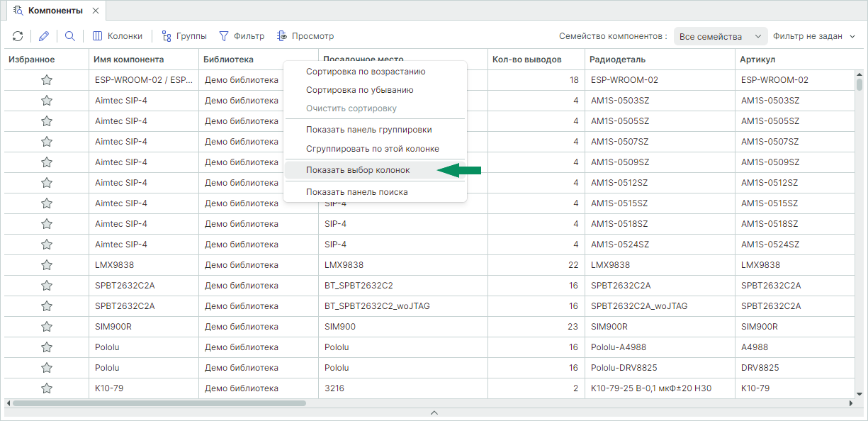Mark ESP-WROOM-02 row as favorite
Viewport: 868px width, 421px height.
pos(47,80)
